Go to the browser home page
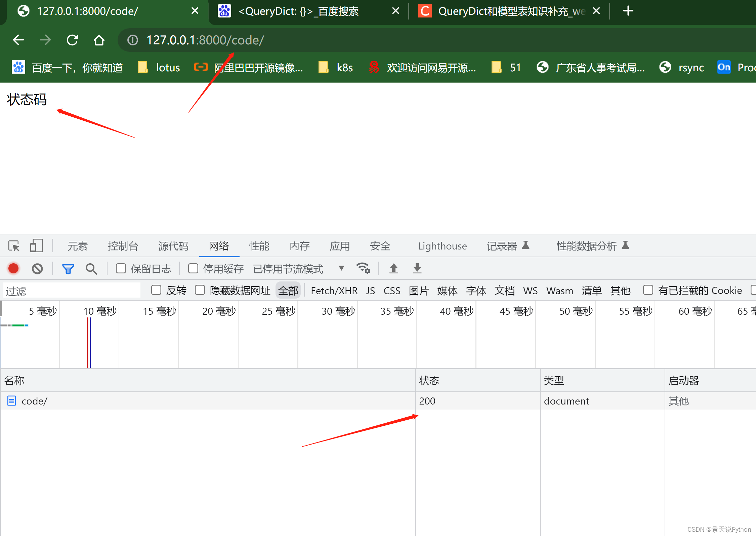 click(99, 40)
